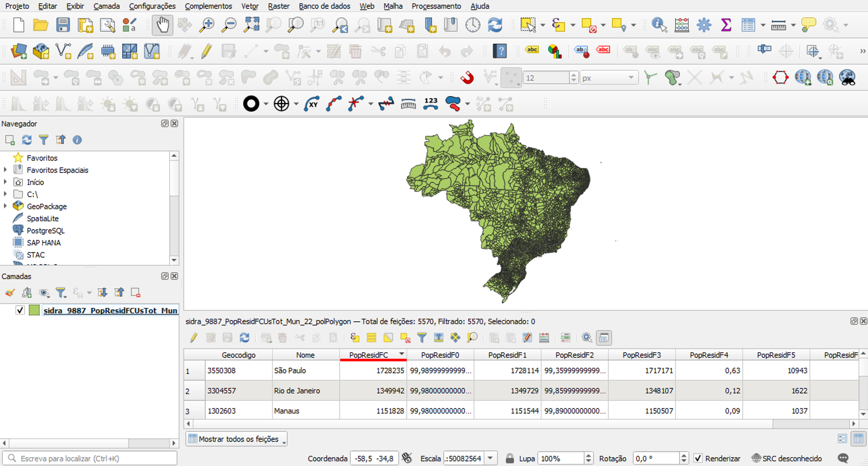Select the Pan Map hand tool

[162, 25]
